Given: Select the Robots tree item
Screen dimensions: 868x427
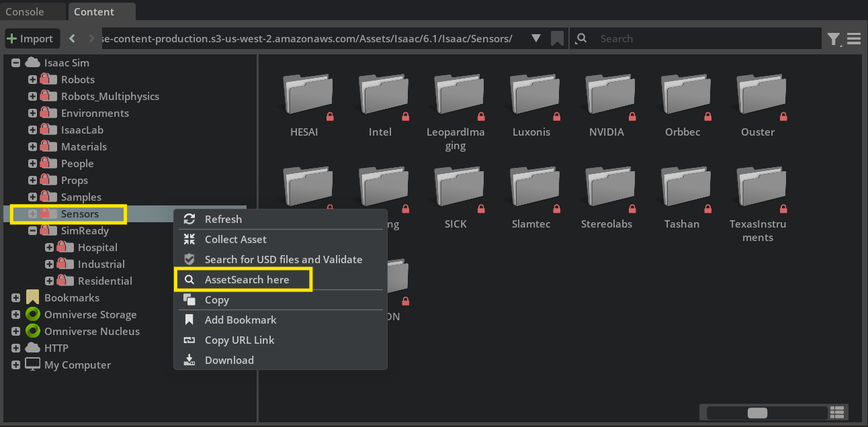Looking at the screenshot, I should pyautogui.click(x=78, y=79).
